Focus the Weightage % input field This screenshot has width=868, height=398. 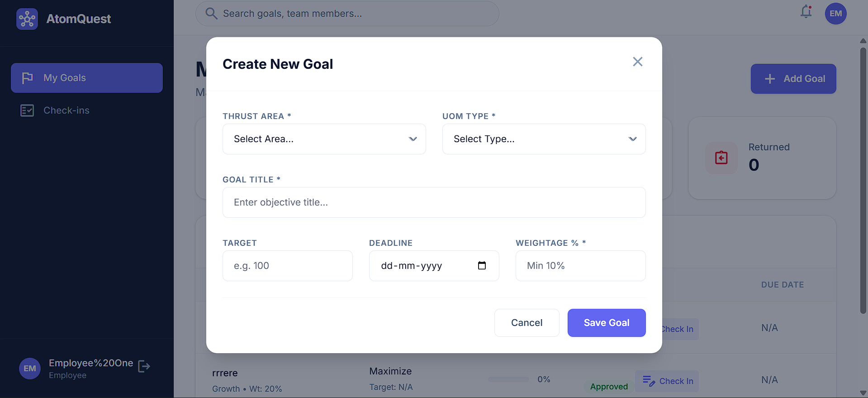click(x=581, y=266)
